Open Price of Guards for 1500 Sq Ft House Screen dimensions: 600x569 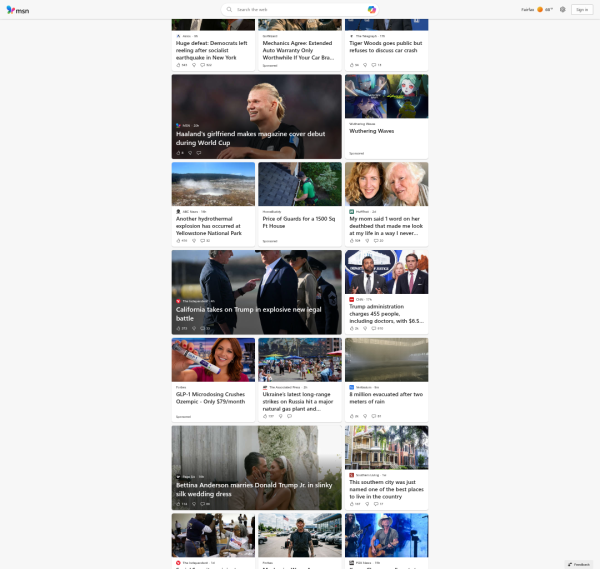(x=298, y=222)
